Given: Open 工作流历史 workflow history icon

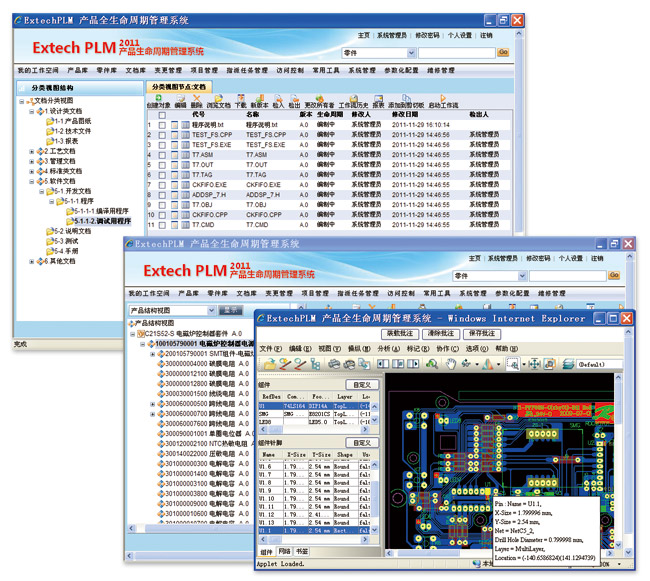Looking at the screenshot, I should (354, 98).
